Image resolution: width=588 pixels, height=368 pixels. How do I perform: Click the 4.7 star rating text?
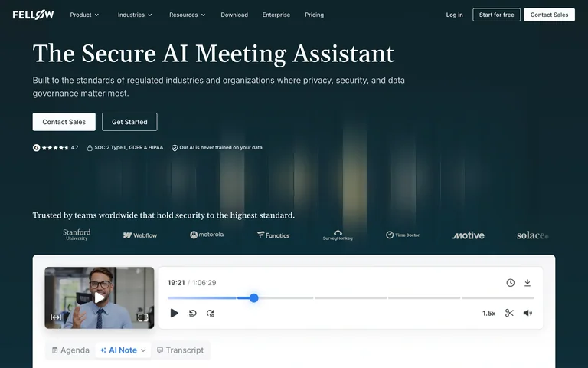[x=74, y=148]
